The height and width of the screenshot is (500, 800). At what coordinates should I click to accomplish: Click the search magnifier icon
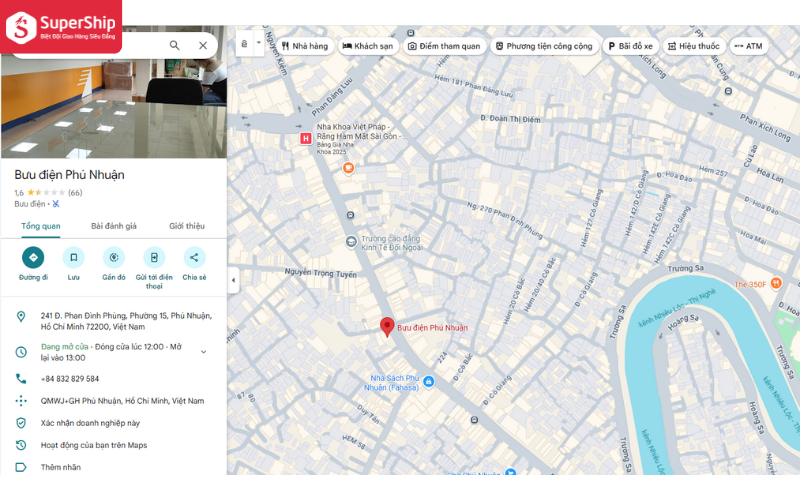click(x=174, y=45)
